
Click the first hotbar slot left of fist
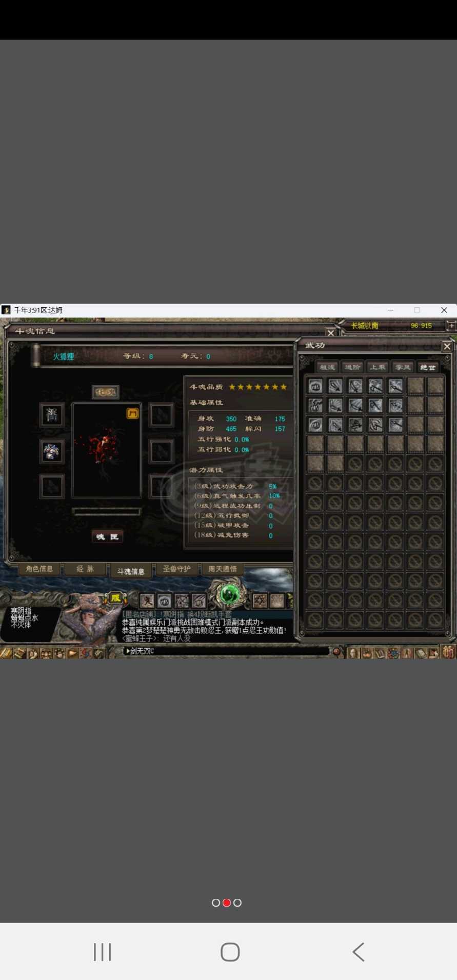(147, 600)
